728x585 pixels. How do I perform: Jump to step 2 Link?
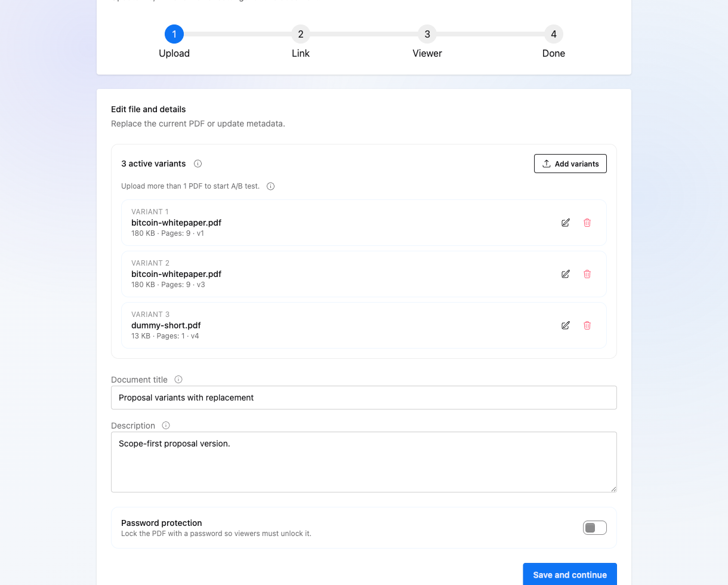[x=301, y=34]
